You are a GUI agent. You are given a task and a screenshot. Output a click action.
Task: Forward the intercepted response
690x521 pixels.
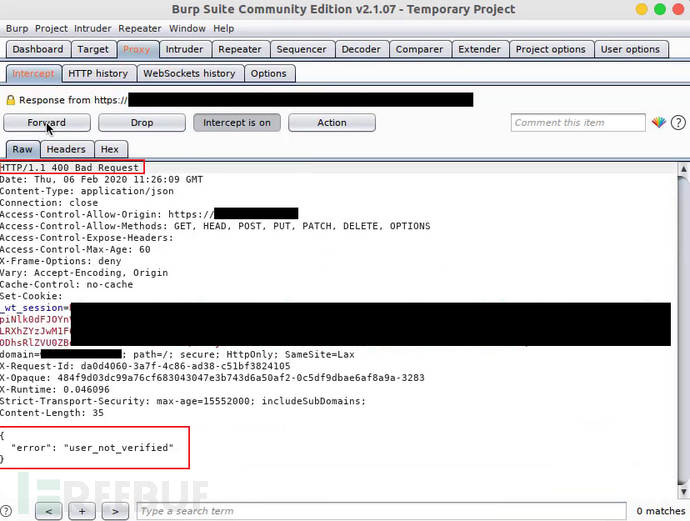coord(47,123)
